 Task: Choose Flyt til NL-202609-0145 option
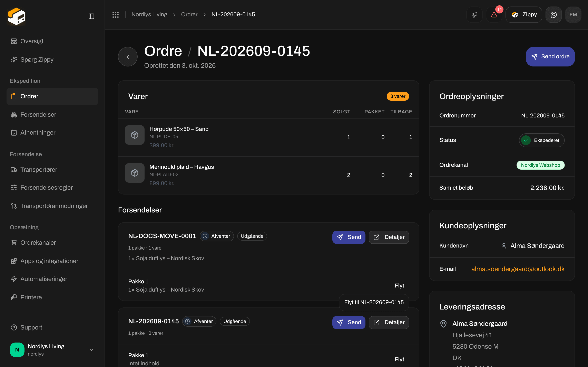(374, 302)
